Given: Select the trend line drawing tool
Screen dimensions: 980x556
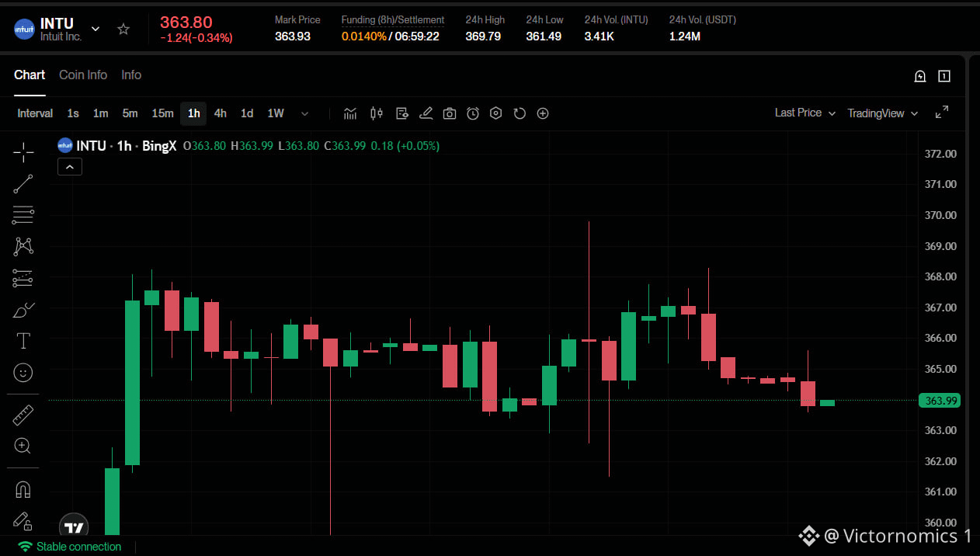Looking at the screenshot, I should click(x=23, y=184).
